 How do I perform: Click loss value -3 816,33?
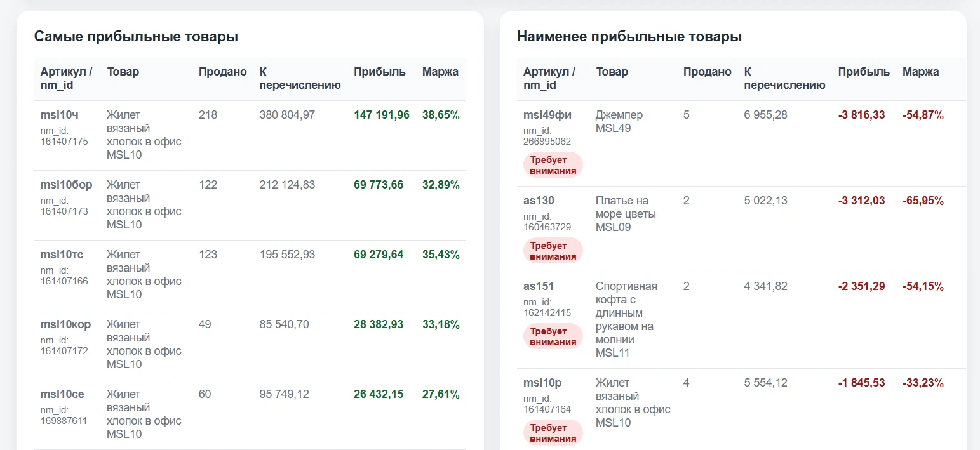[x=862, y=115]
